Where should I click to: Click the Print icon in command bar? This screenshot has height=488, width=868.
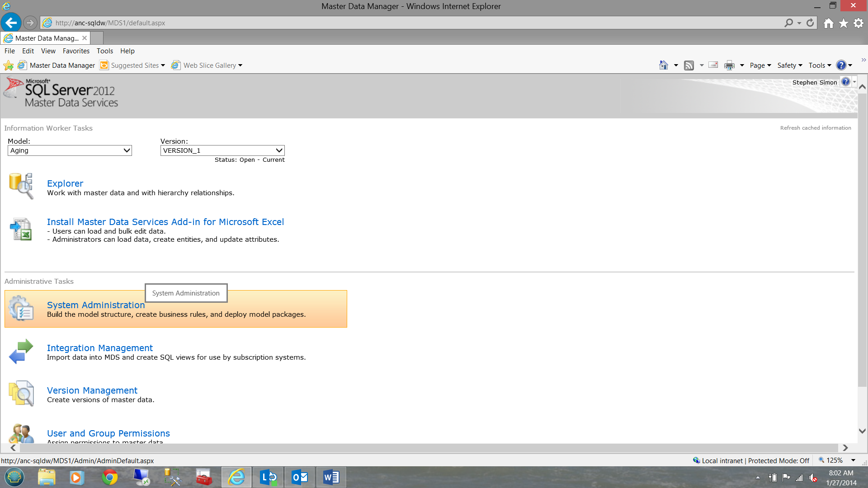729,66
